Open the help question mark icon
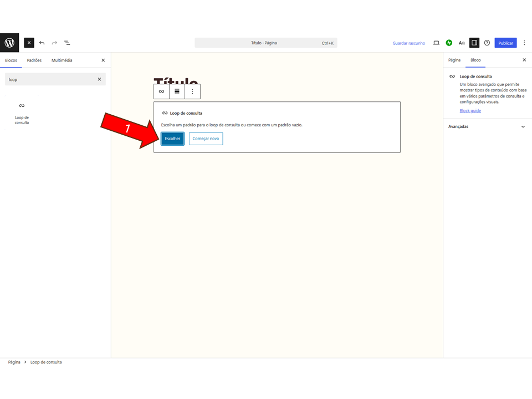Screen dimensions: 532x399 tap(487, 43)
